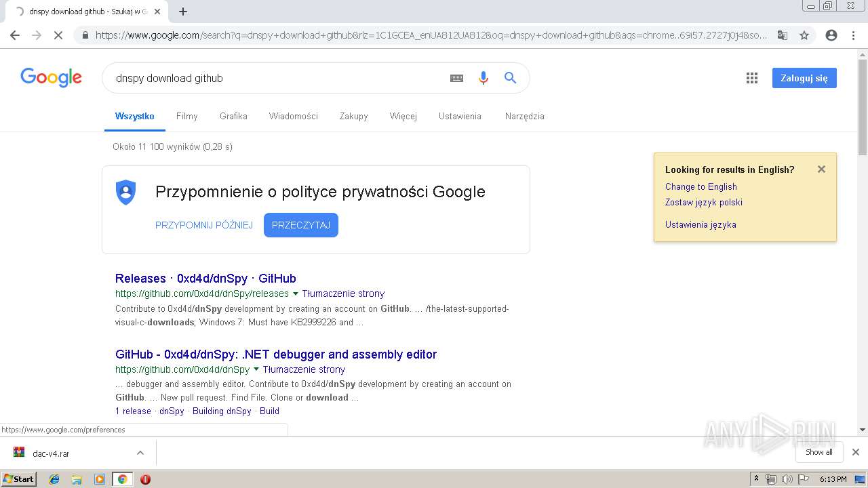The height and width of the screenshot is (488, 868).
Task: Open the Wiadomości tab
Action: pyautogui.click(x=294, y=116)
